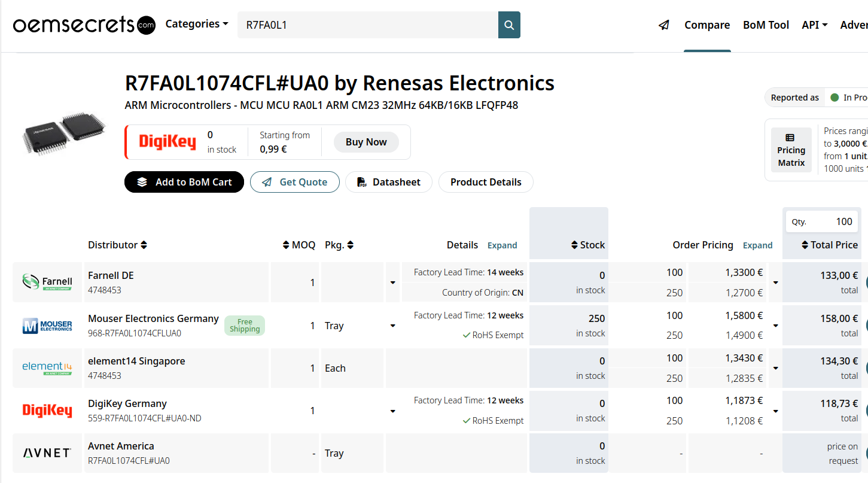Click Avnet's price on request text
The height and width of the screenshot is (483, 868).
[843, 454]
